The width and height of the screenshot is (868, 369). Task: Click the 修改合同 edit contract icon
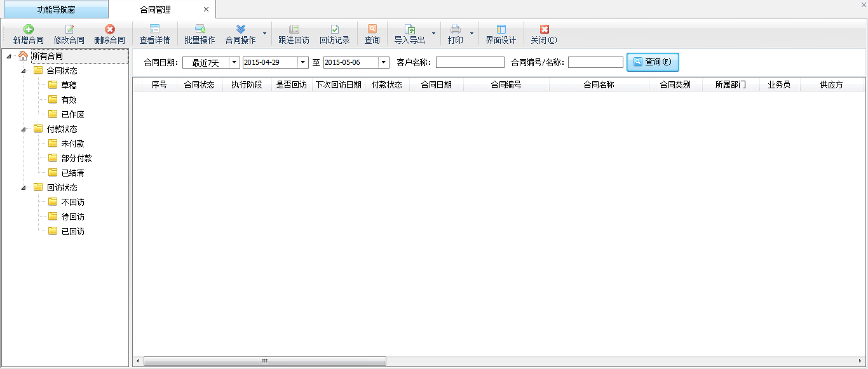(69, 29)
